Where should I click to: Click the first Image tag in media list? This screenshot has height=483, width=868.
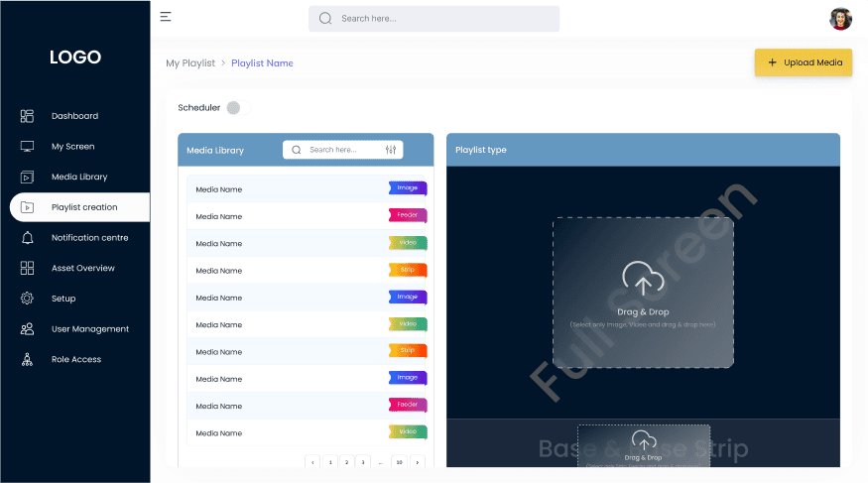click(x=408, y=188)
